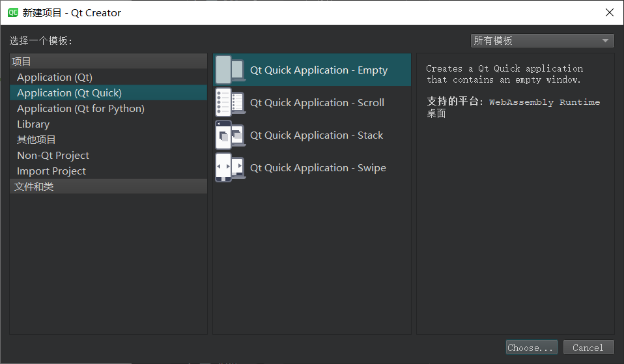
Task: Select Qt Quick Application - Swipe label
Action: click(318, 168)
